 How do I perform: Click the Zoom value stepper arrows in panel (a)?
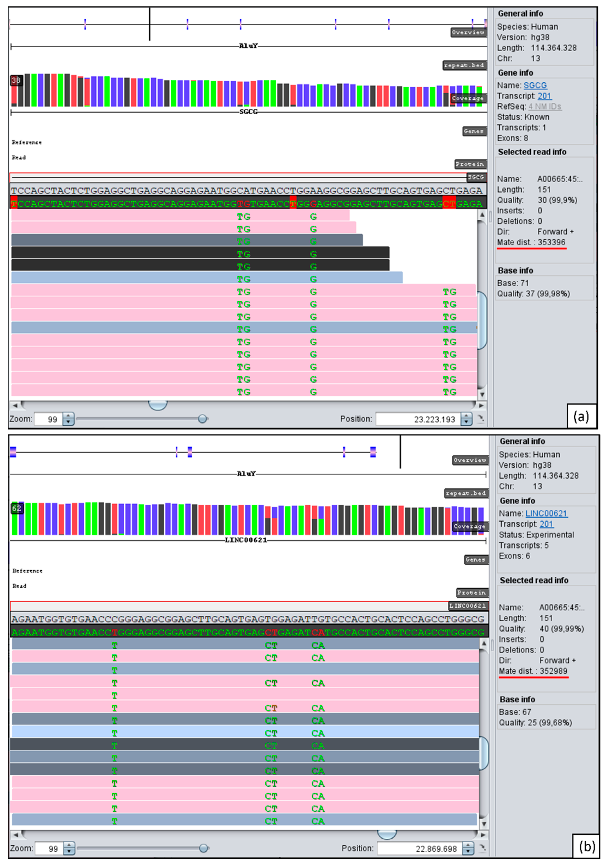[x=68, y=419]
